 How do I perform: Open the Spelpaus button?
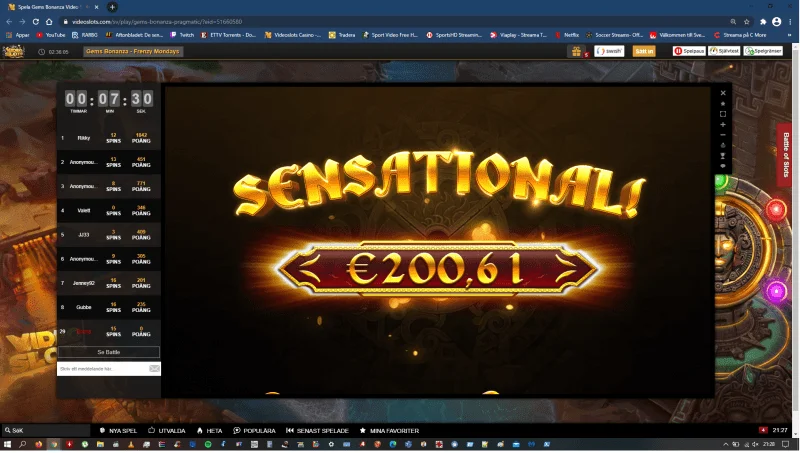click(x=689, y=51)
